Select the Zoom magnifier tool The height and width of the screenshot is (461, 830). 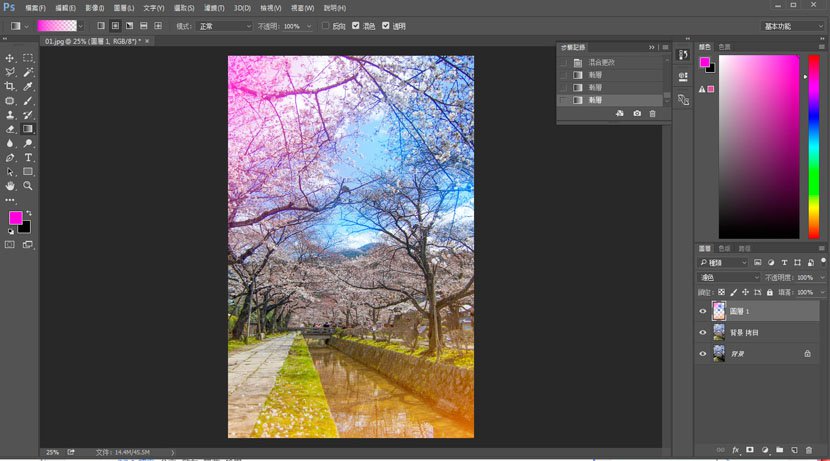point(28,186)
